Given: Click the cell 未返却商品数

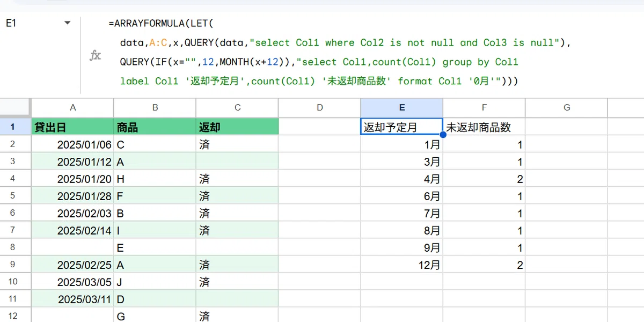Looking at the screenshot, I should 484,127.
